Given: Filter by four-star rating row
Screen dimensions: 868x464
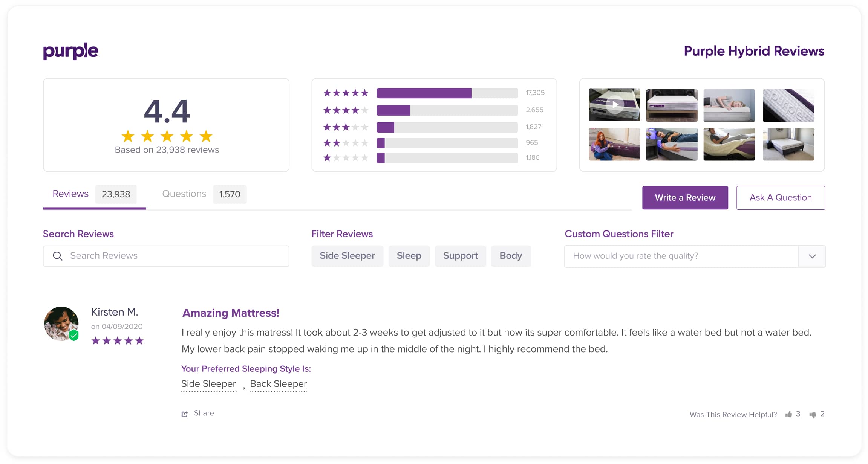Looking at the screenshot, I should click(x=434, y=110).
